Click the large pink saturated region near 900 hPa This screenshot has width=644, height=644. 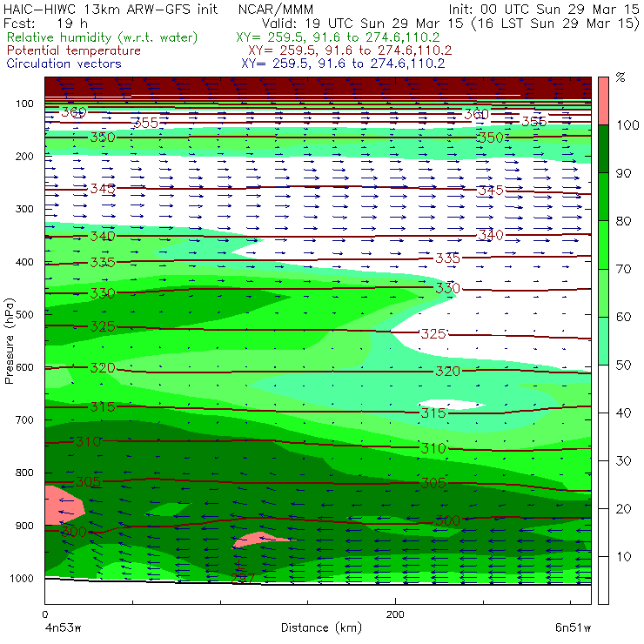click(64, 506)
